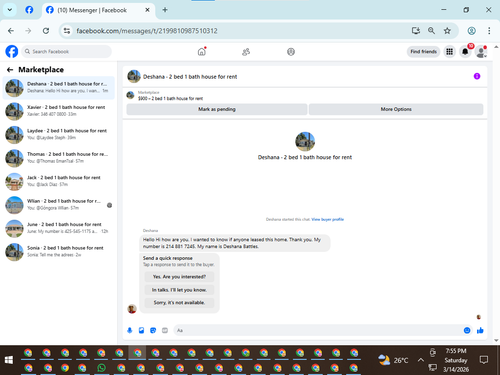500x375 pixels.
Task: Open the Jack conversation
Action: point(59,181)
